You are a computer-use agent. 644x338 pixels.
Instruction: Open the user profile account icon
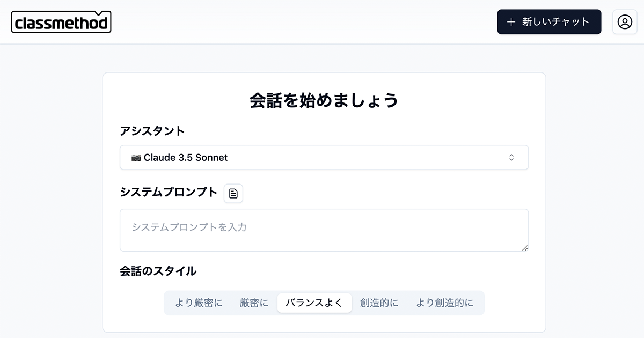coord(625,22)
